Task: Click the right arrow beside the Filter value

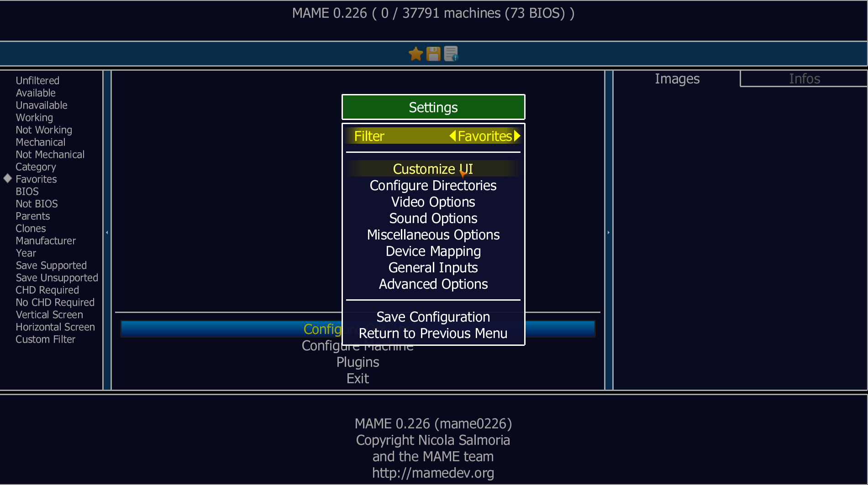Action: (517, 136)
